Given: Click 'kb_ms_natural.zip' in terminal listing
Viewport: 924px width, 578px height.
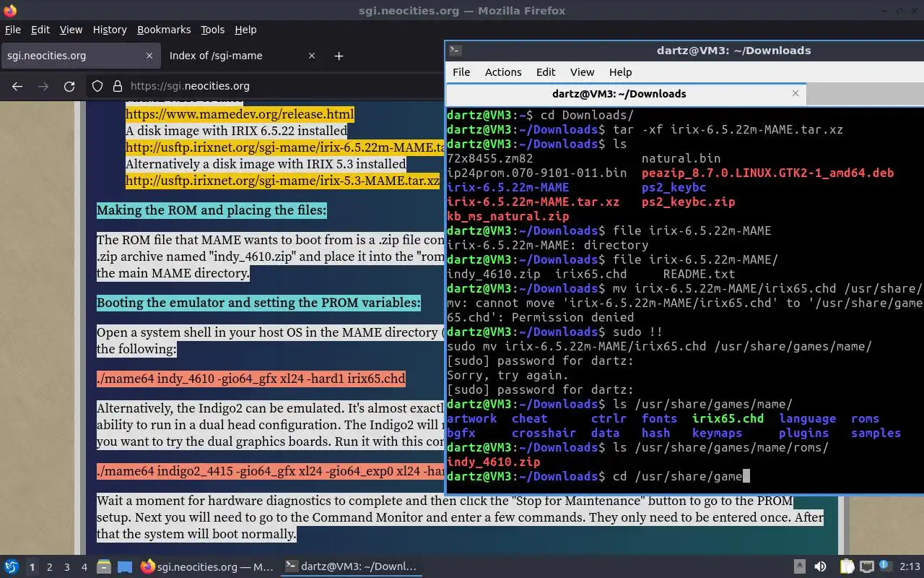Looking at the screenshot, I should point(507,216).
